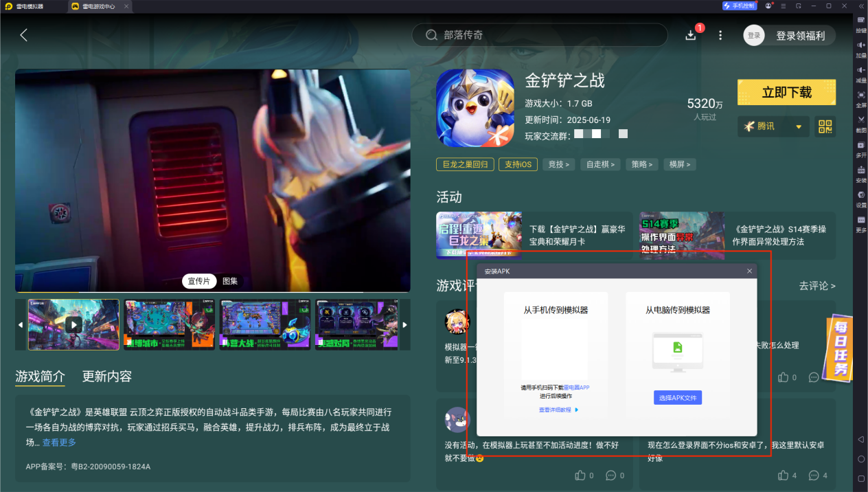Open emulator 设置 settings
Image resolution: width=868 pixels, height=492 pixels.
coord(861,199)
